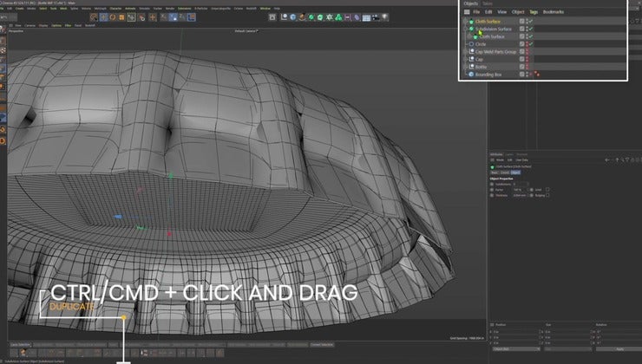The height and width of the screenshot is (364, 642).
Task: Expand the Cap object hierarchy
Action: coord(466,59)
